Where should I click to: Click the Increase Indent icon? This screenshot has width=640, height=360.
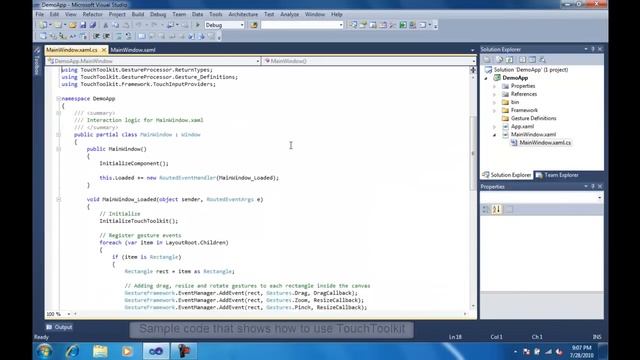click(106, 36)
